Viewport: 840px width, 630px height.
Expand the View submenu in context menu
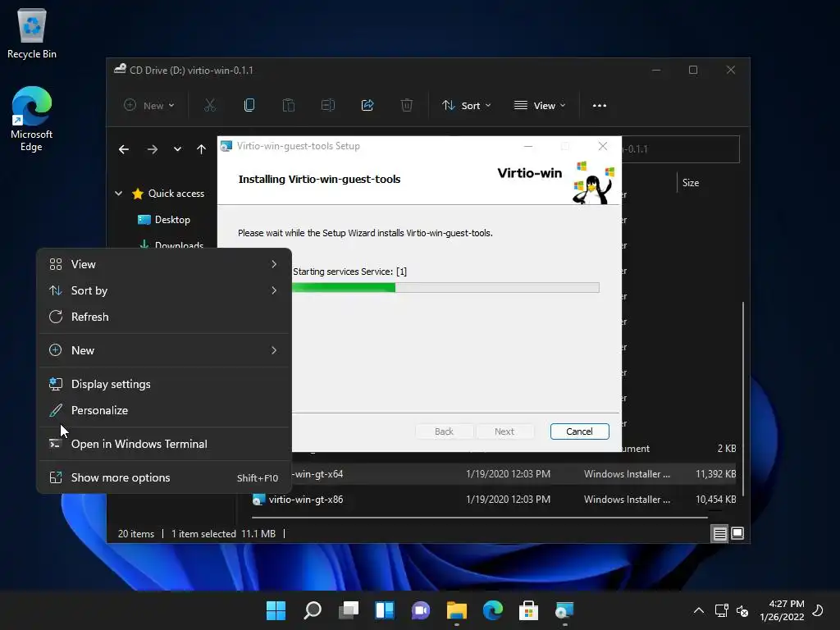(x=164, y=264)
